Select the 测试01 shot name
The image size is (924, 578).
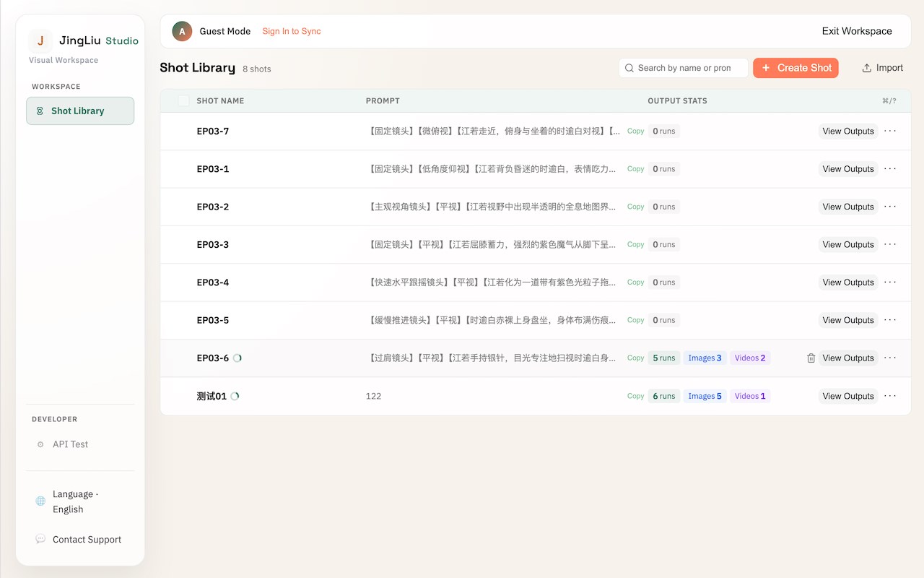click(x=212, y=396)
